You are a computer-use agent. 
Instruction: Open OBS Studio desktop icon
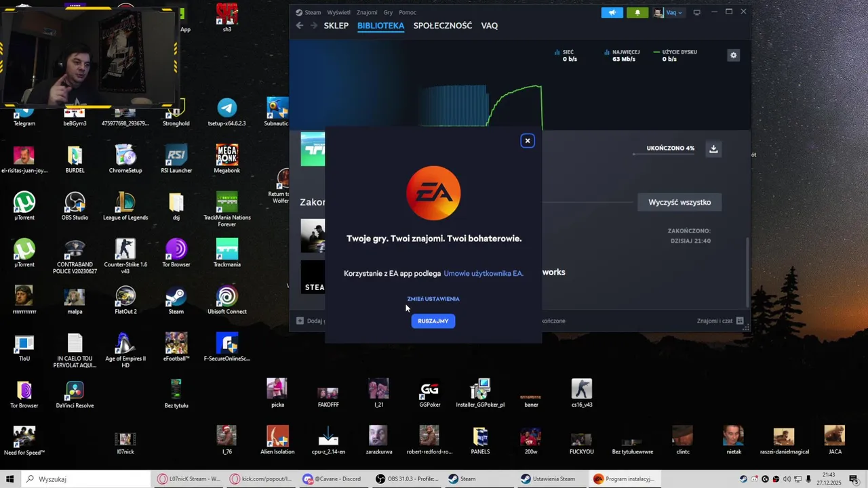coord(75,206)
